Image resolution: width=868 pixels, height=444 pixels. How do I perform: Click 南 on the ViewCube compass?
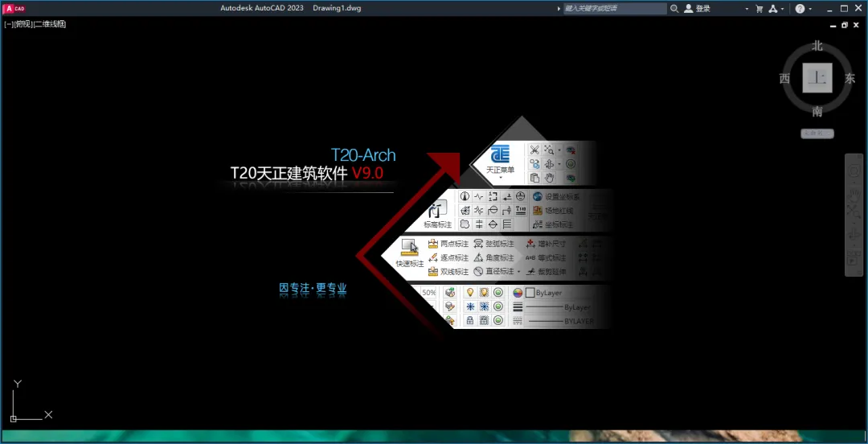817,112
